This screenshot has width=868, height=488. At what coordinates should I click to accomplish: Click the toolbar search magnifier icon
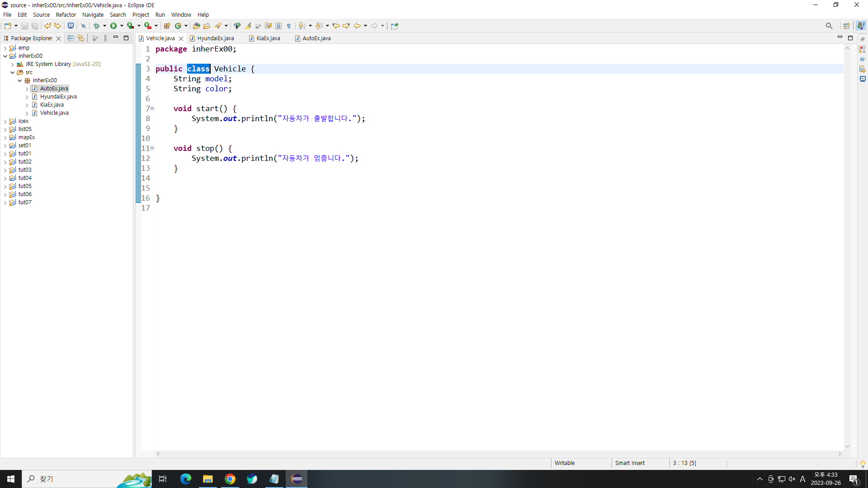tap(829, 26)
